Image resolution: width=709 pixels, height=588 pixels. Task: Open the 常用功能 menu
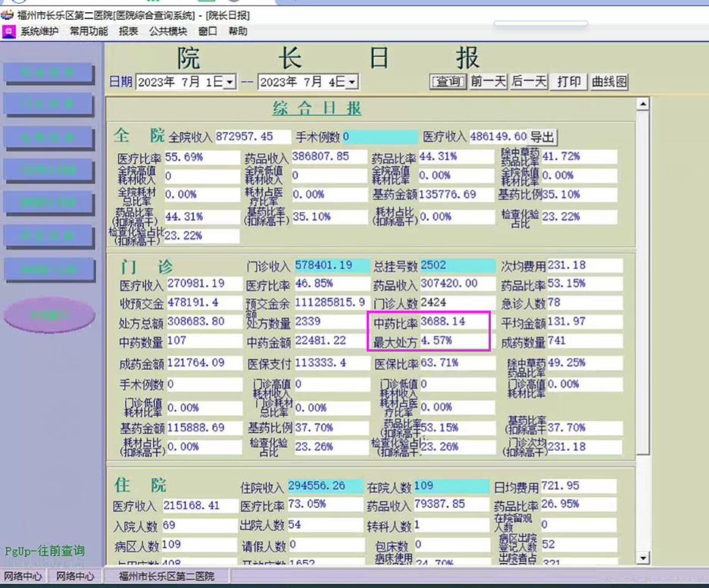(89, 31)
